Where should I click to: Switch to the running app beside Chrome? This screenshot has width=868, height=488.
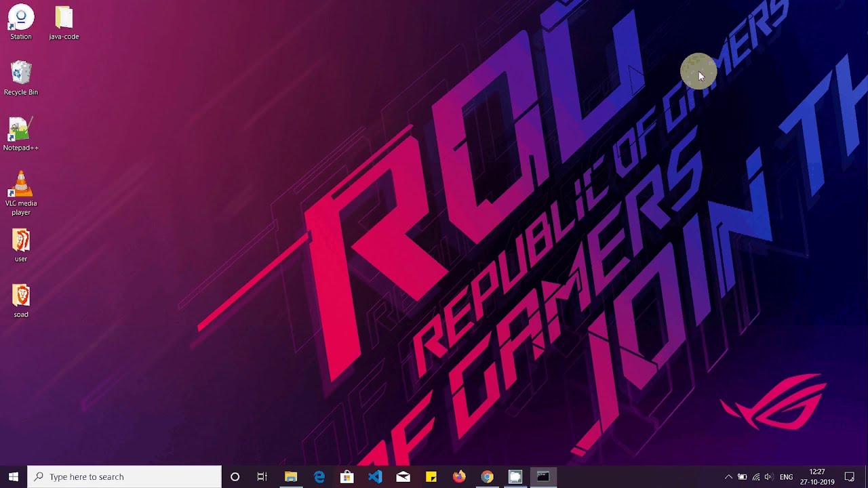coord(515,476)
